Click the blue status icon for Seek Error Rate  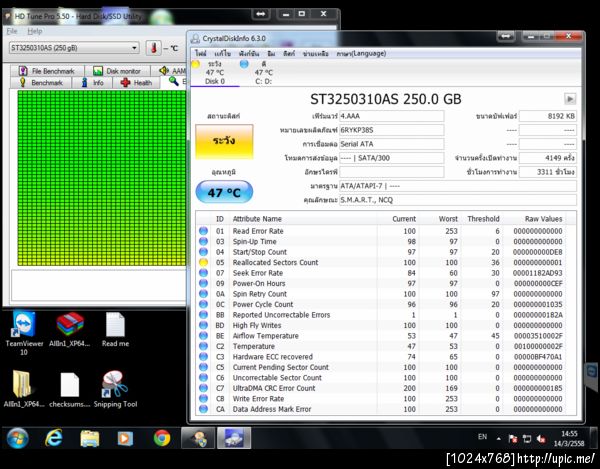pos(204,273)
